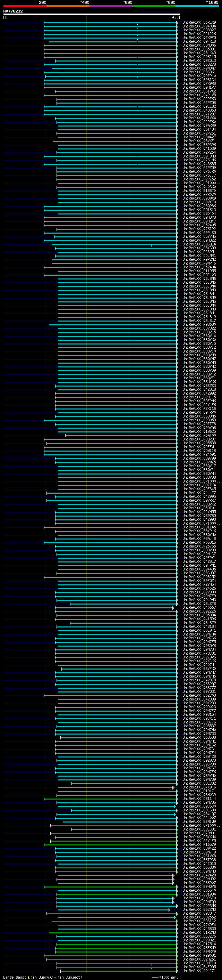Click the last hit UniRef100_O04271
This screenshot has width=222, height=980.
[x=199, y=971]
